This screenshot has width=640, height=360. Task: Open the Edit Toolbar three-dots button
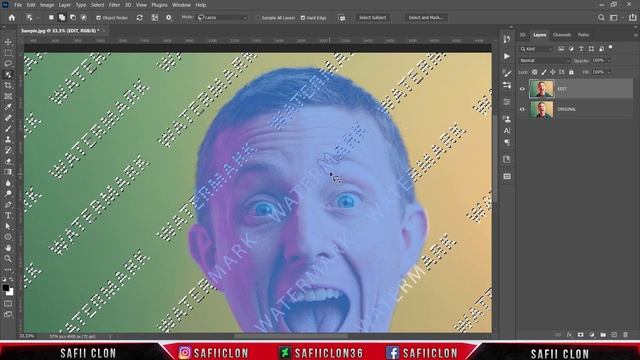click(x=8, y=269)
